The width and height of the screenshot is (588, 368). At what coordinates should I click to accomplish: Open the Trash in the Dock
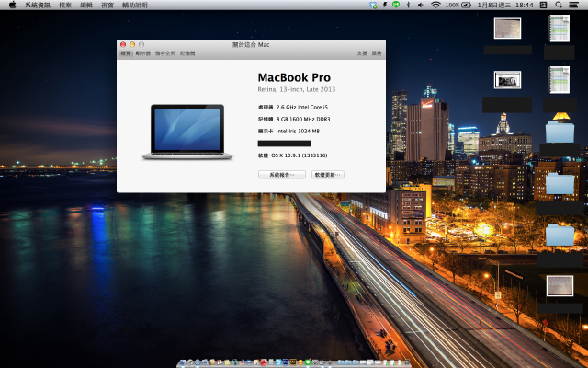tap(406, 362)
